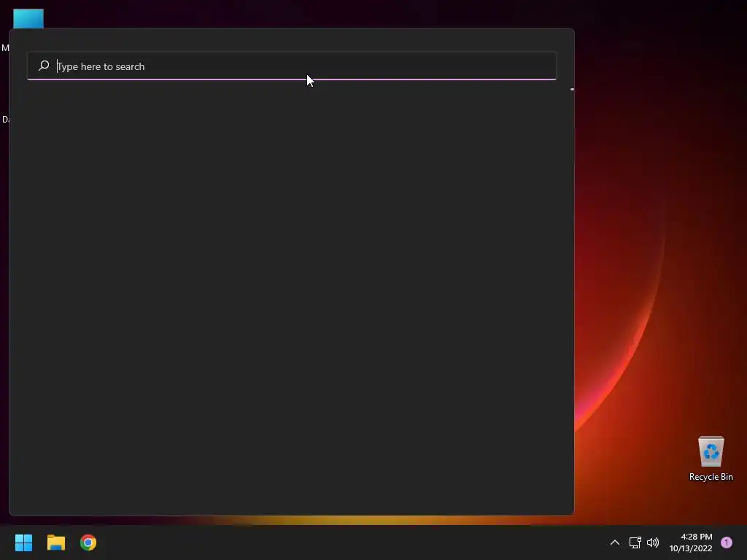Screen dimensions: 747x560
Task: Click the magnifier icon in search box
Action: tap(44, 66)
